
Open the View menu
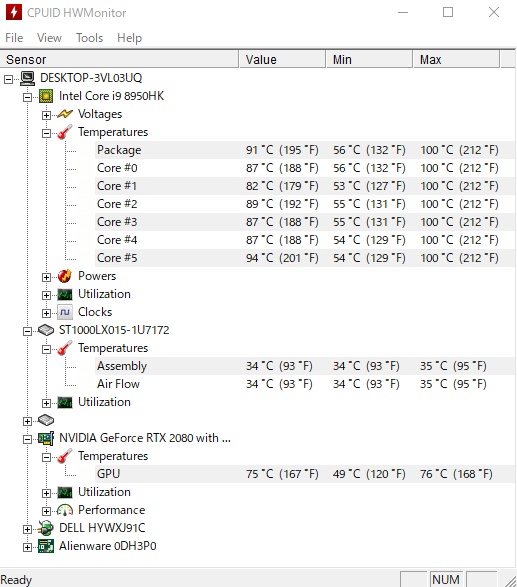coord(49,38)
